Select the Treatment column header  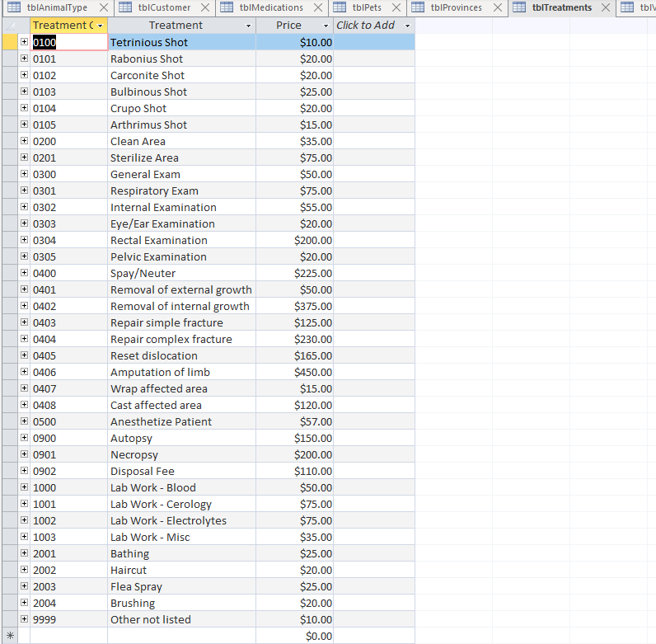[181, 26]
